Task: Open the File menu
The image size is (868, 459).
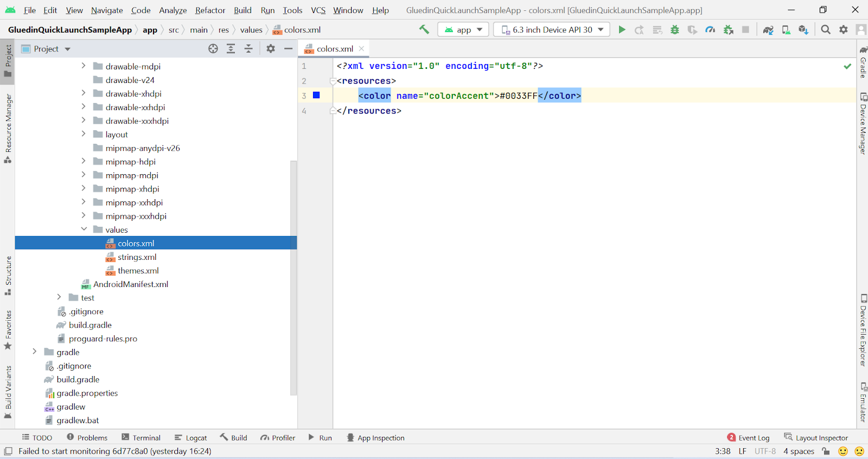Action: (x=30, y=10)
